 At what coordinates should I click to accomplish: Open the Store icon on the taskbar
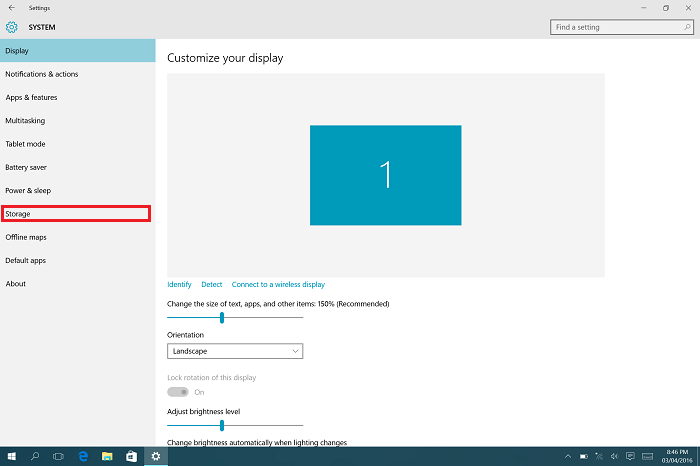tap(131, 456)
